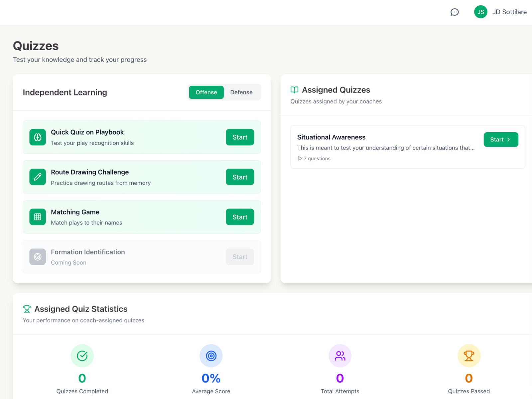Screen dimensions: 532x399
Task: Start the Quick Quiz on Playbook
Action: (240, 137)
